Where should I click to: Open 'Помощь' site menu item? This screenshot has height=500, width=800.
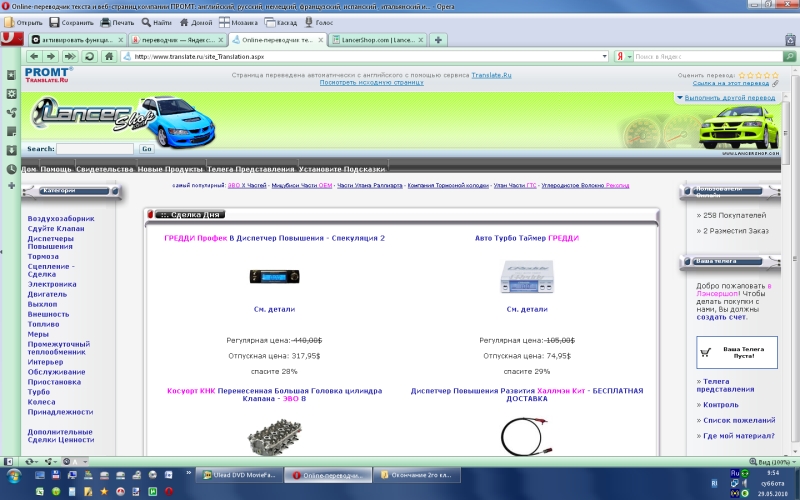click(56, 169)
